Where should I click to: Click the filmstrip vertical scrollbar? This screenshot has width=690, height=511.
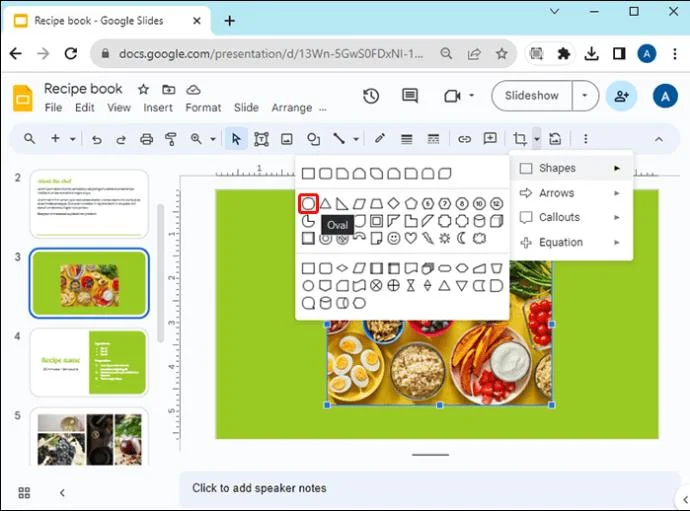[161, 273]
